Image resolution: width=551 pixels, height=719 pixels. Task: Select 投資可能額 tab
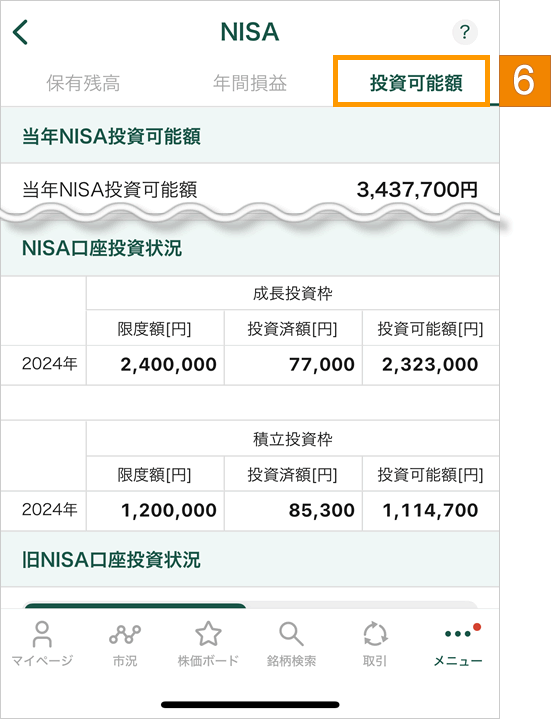(416, 83)
